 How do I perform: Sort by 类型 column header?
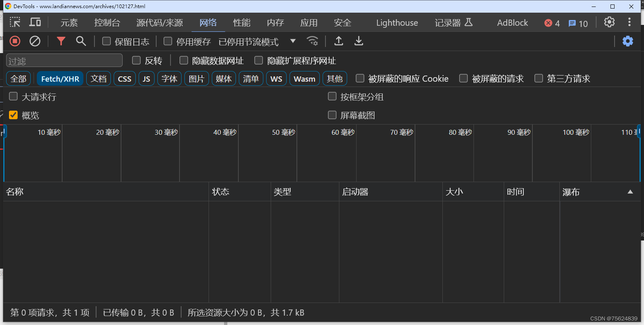tap(305, 191)
